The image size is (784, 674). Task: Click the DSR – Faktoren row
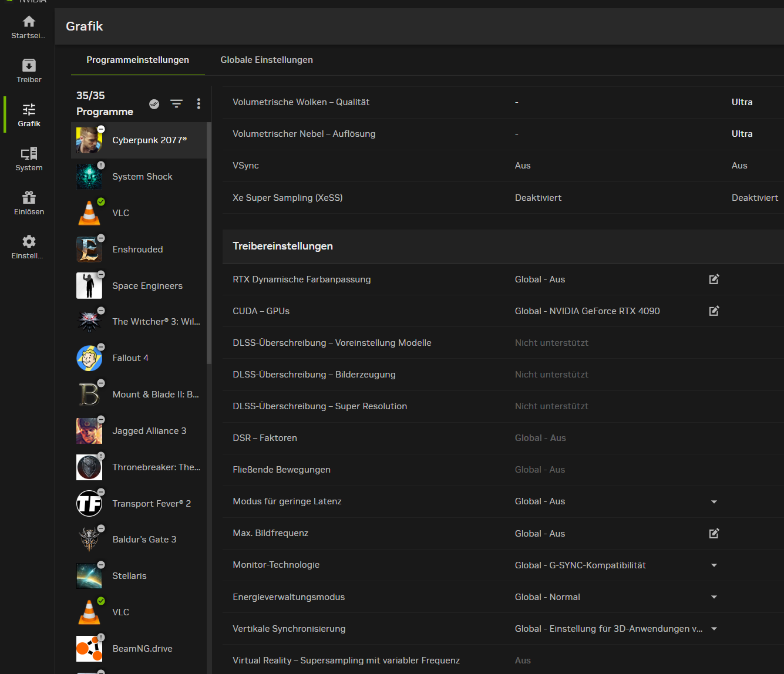pos(503,438)
